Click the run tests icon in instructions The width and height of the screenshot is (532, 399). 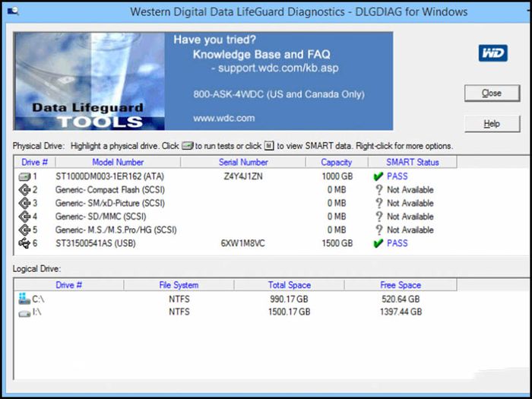[x=187, y=146]
